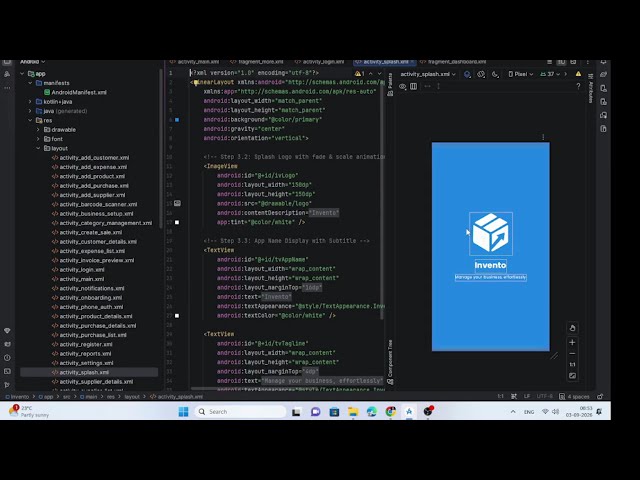640x480 pixels.
Task: Collapse the layout folder
Action: click(x=38, y=148)
